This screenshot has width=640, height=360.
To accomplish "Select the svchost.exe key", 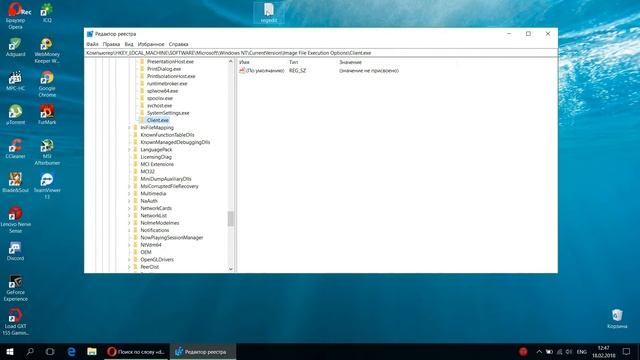I will tap(159, 106).
